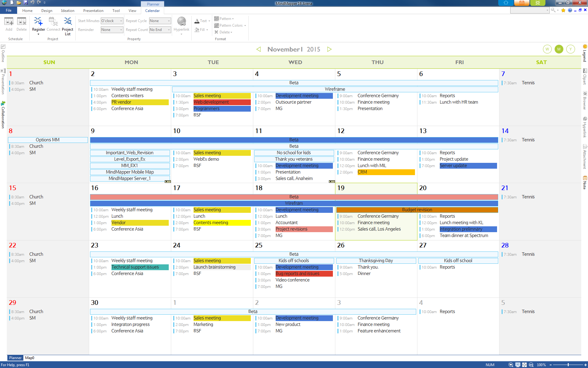Switch to the Home ribbon tab
Screen dimensions: 588x368
(27, 11)
